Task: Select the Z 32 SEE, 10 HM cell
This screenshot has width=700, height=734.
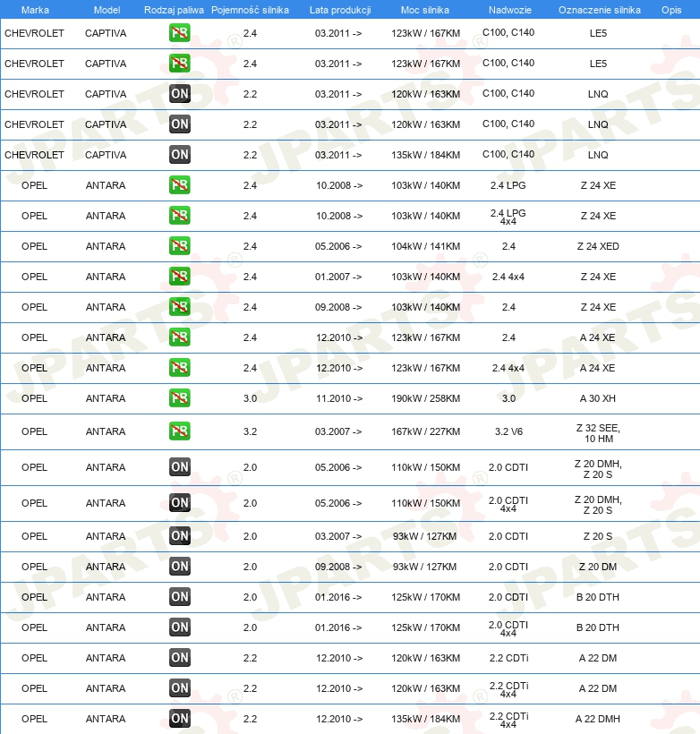Action: 598,433
